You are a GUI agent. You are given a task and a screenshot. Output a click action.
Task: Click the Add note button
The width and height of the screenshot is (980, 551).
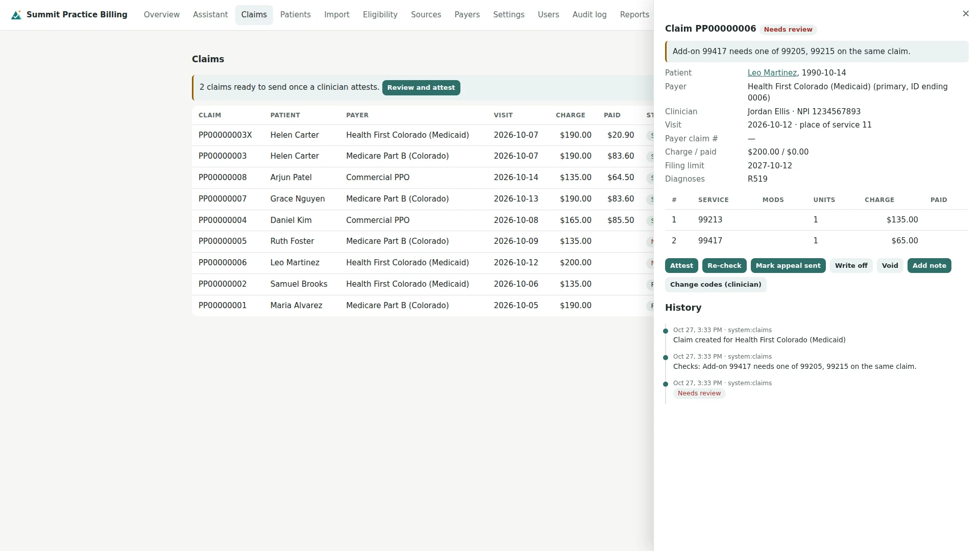click(929, 266)
